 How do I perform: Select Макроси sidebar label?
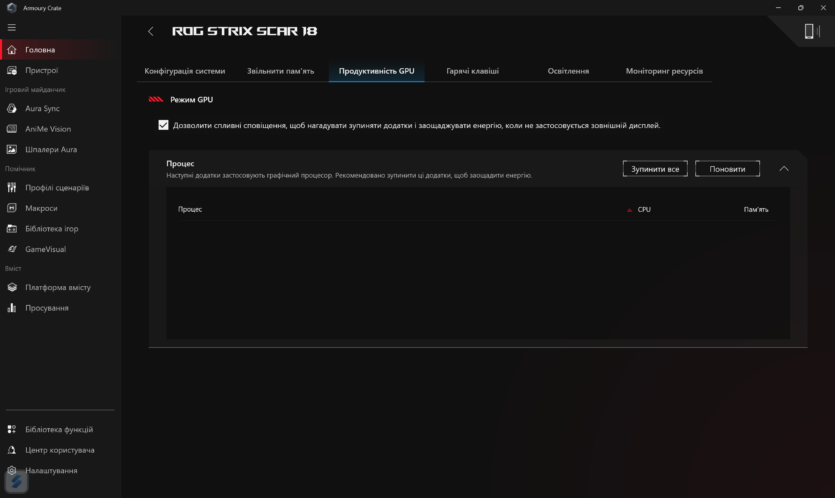point(41,208)
